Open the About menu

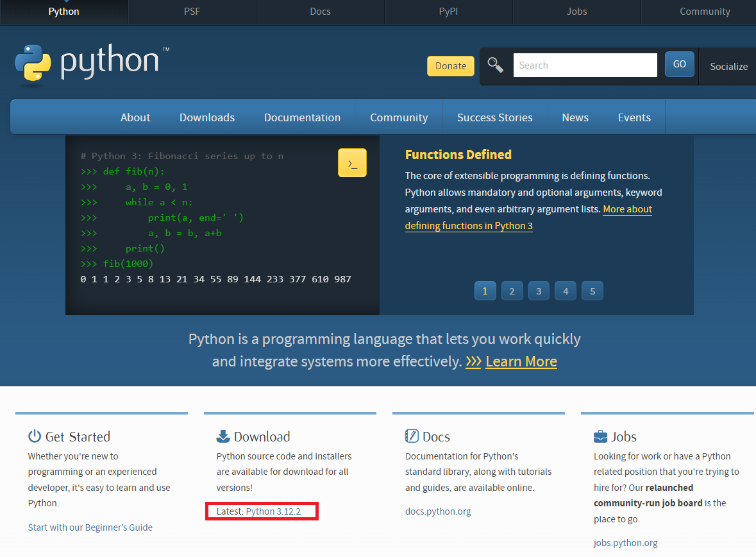coord(135,117)
